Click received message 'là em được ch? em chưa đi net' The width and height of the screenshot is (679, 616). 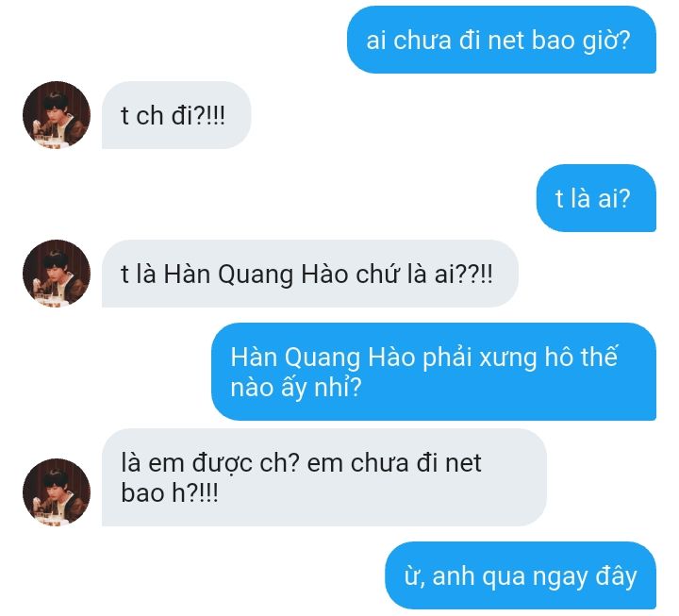[x=323, y=477]
